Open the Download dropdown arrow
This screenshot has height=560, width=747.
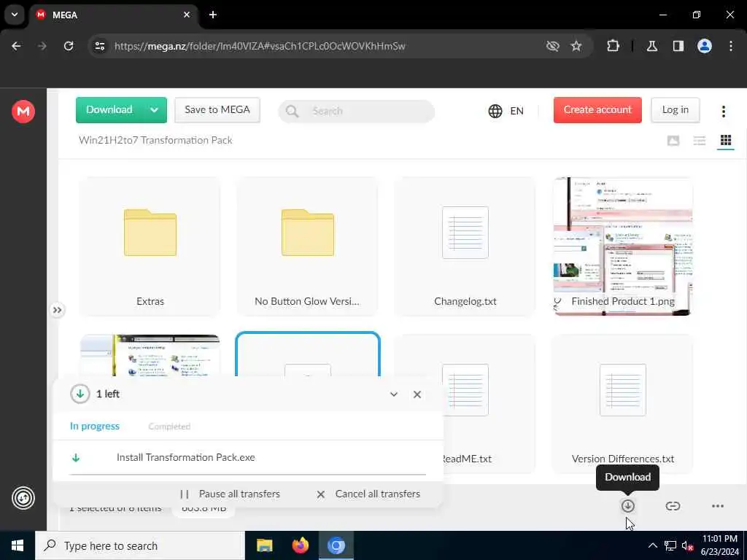pos(155,110)
